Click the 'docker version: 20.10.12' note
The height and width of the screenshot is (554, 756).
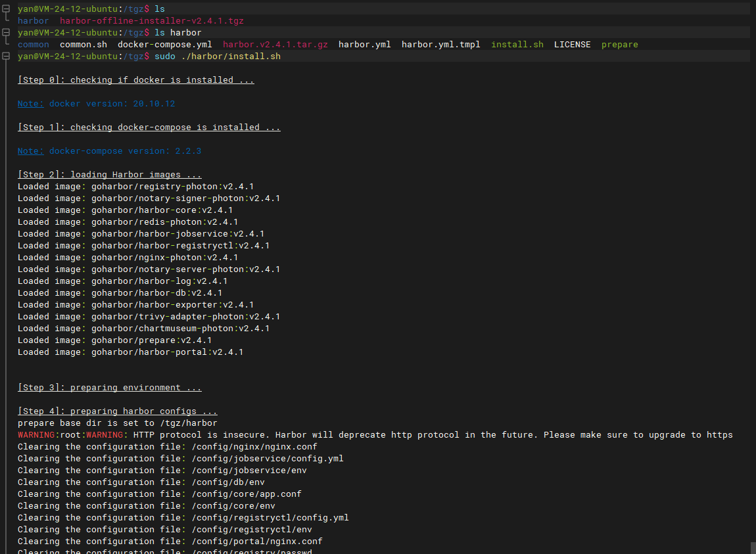(x=112, y=104)
